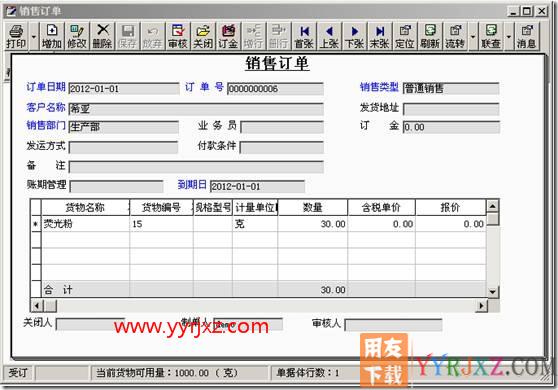Screen dimensions: 558x390
Task: Click the 联查 linked-query toolbar icon
Action: click(491, 36)
